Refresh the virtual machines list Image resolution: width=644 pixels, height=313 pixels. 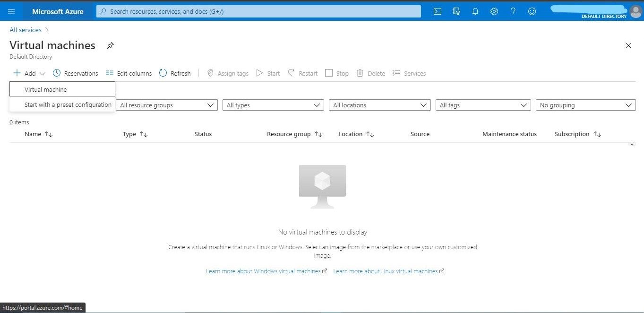pos(175,73)
